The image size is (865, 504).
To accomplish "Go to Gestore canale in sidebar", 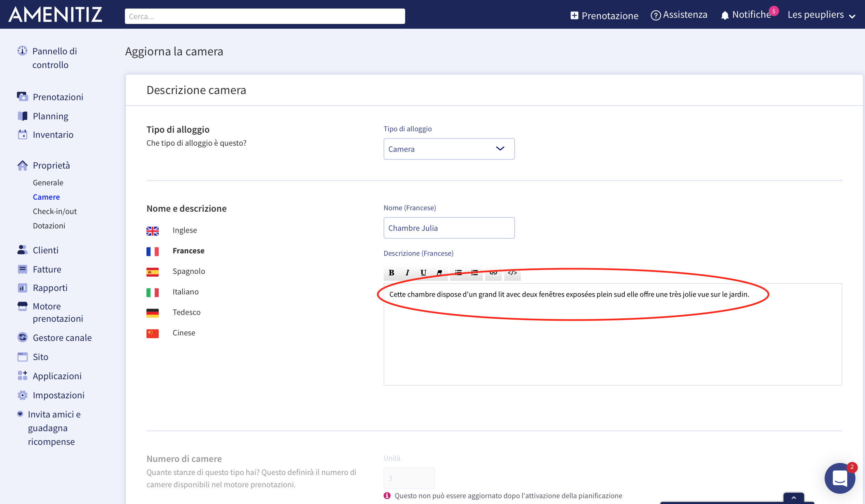I will [62, 337].
